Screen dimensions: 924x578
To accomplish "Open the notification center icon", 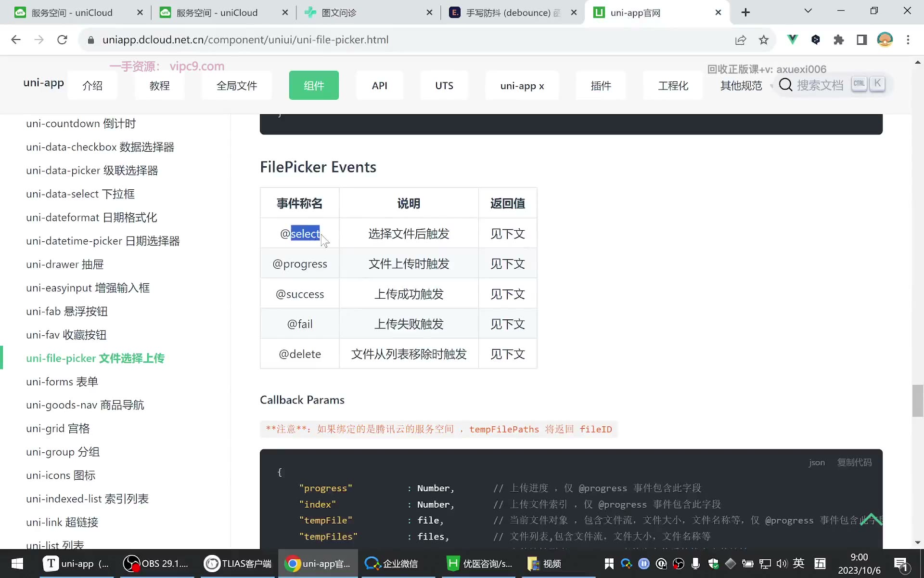I will coord(901,564).
